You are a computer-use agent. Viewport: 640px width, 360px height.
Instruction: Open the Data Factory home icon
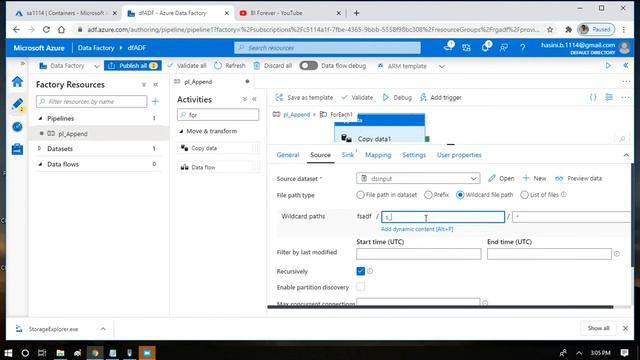pyautogui.click(x=17, y=82)
